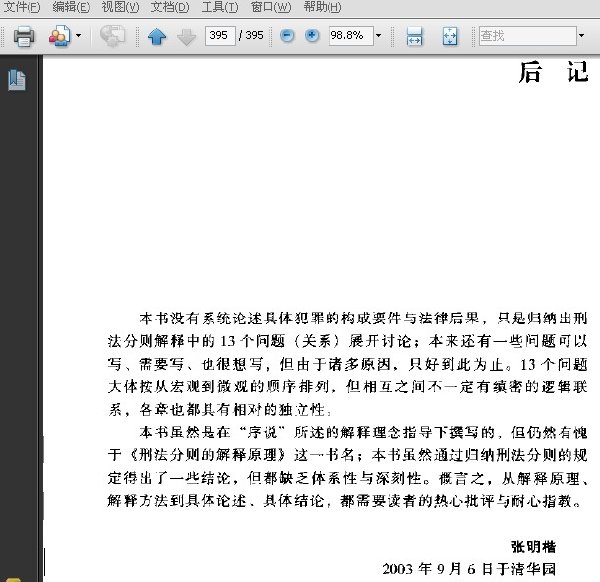The height and width of the screenshot is (582, 600).
Task: Open the zoom level dropdown arrow
Action: point(378,36)
